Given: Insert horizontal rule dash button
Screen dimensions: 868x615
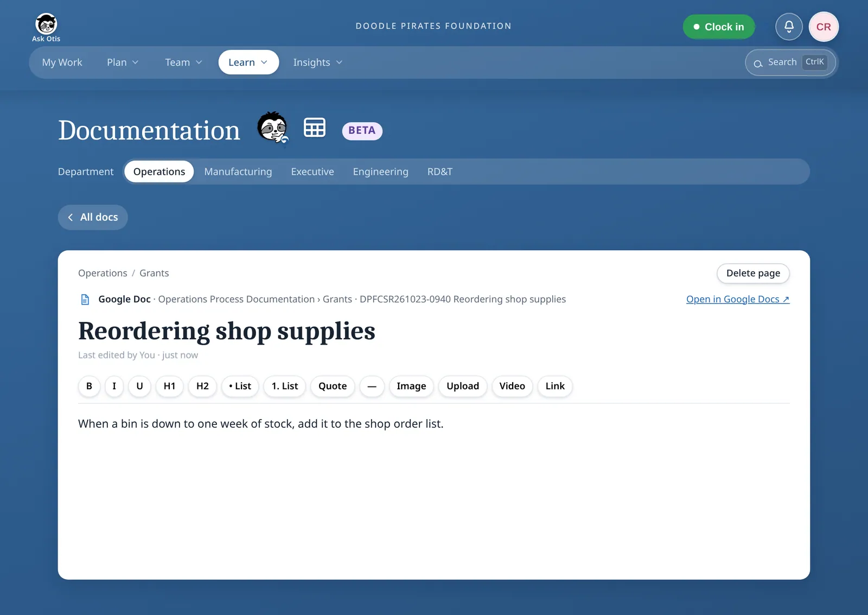Looking at the screenshot, I should pyautogui.click(x=372, y=386).
